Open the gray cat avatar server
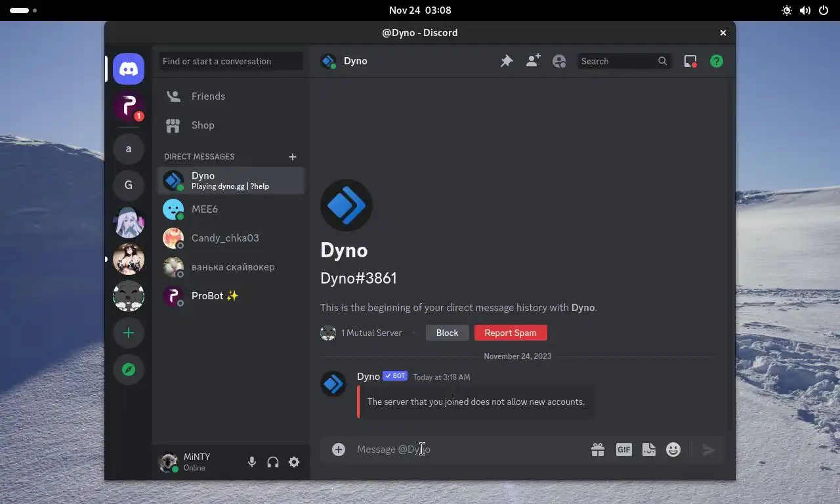Image resolution: width=840 pixels, height=504 pixels. (129, 295)
